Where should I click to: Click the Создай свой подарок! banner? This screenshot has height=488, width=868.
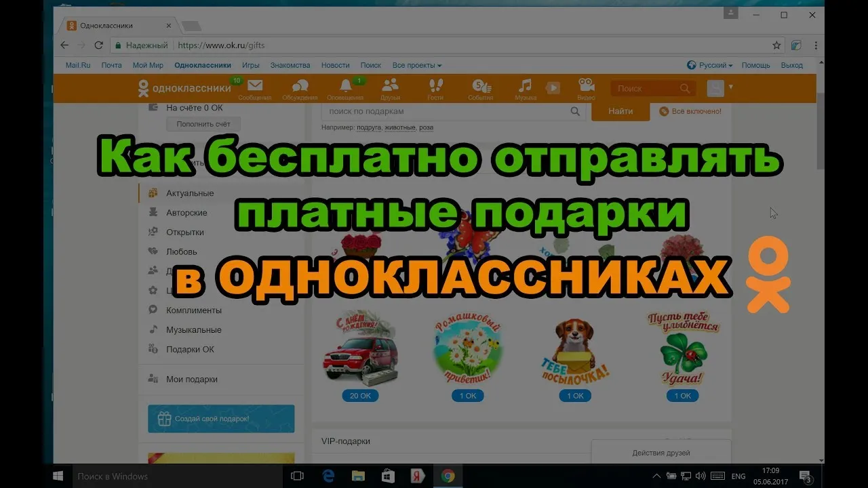(x=221, y=419)
